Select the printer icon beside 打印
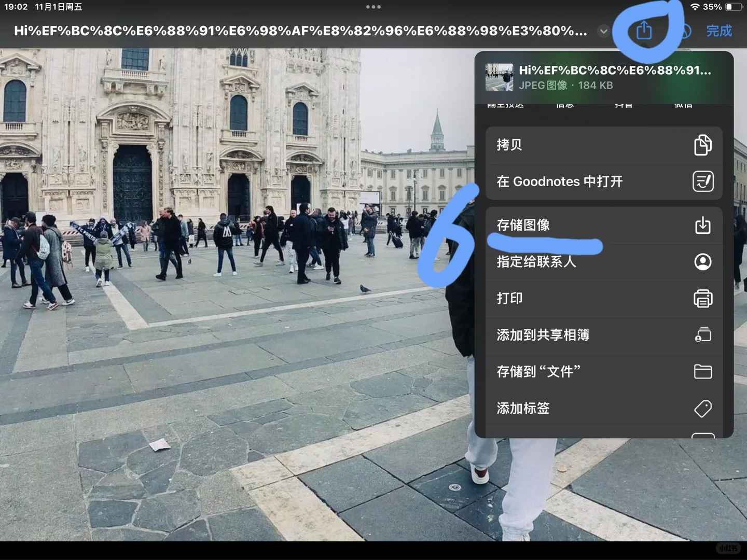 click(x=702, y=299)
